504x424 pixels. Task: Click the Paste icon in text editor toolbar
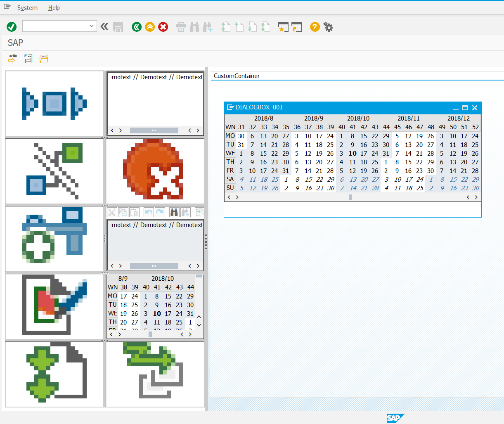[134, 212]
